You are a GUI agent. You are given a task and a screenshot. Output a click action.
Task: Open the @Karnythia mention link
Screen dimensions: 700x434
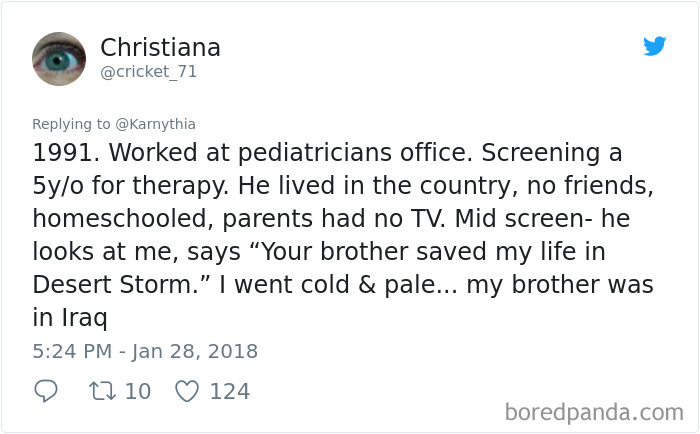coord(155,124)
